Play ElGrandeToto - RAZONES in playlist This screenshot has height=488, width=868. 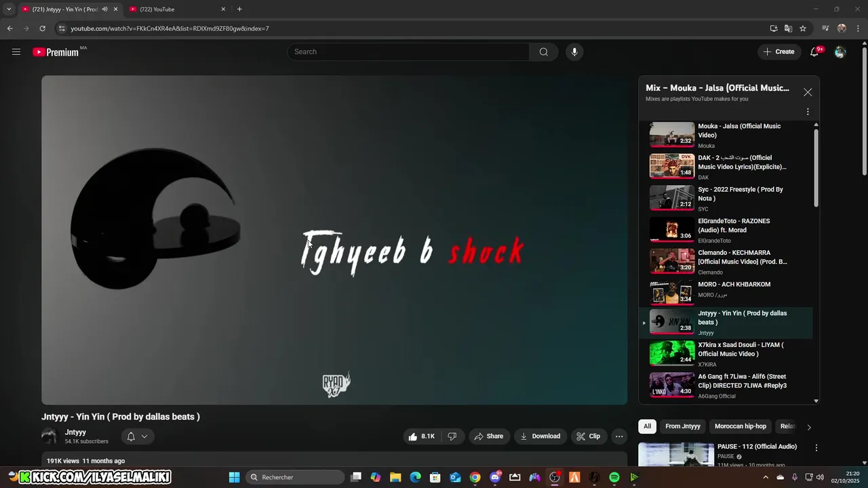click(x=726, y=230)
